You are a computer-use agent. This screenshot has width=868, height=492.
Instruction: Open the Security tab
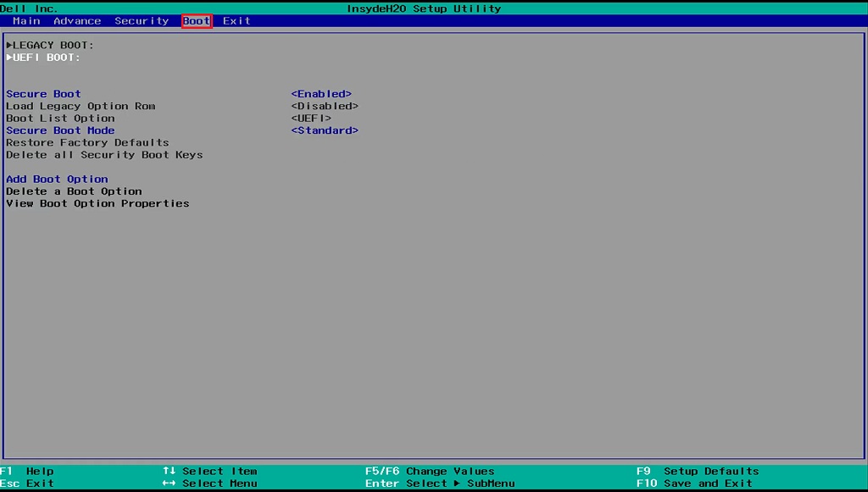click(x=142, y=21)
